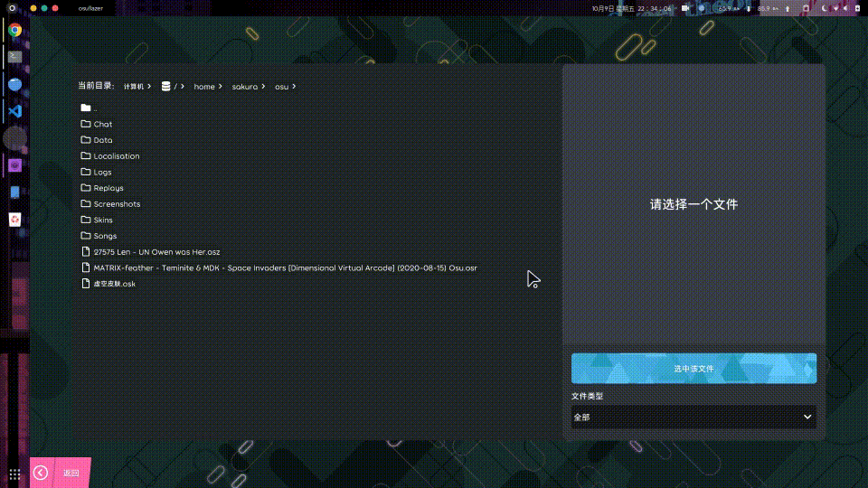The image size is (868, 488).
Task: Click the file icon beside the .osz file
Action: (86, 252)
